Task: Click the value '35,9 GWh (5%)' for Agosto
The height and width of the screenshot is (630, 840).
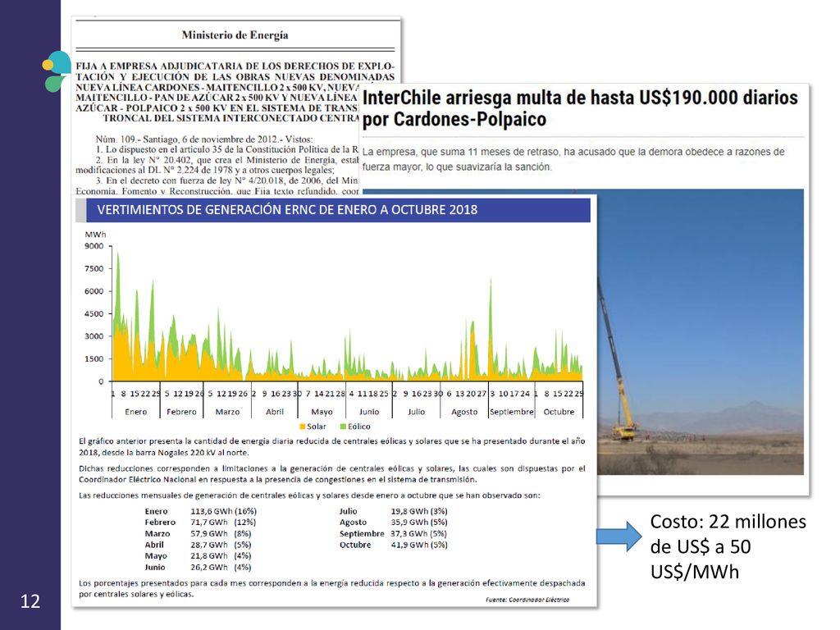Action: 419,522
